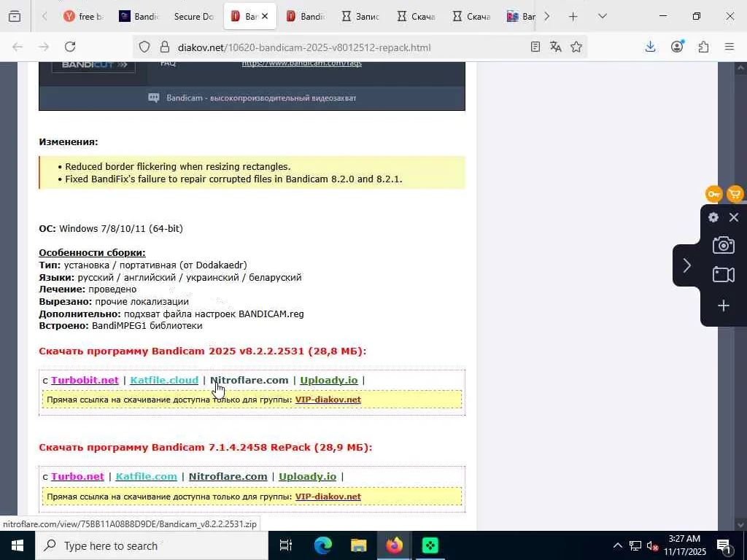Show hidden system tray icons
Viewport: 747px width, 560px height.
pos(617,545)
